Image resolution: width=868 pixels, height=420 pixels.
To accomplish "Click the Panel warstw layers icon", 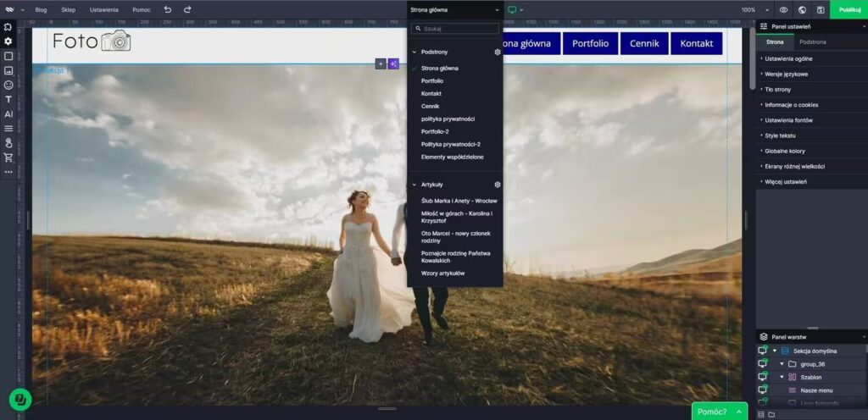I will (764, 336).
